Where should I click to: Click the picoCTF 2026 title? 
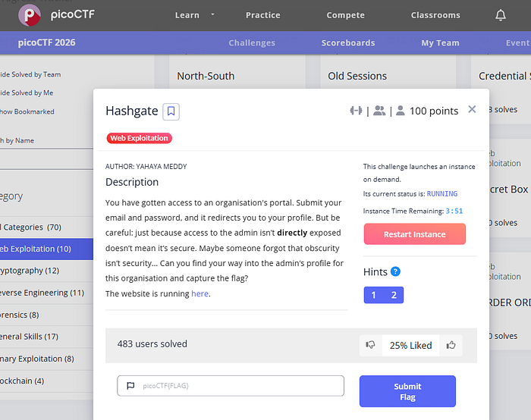coord(47,42)
